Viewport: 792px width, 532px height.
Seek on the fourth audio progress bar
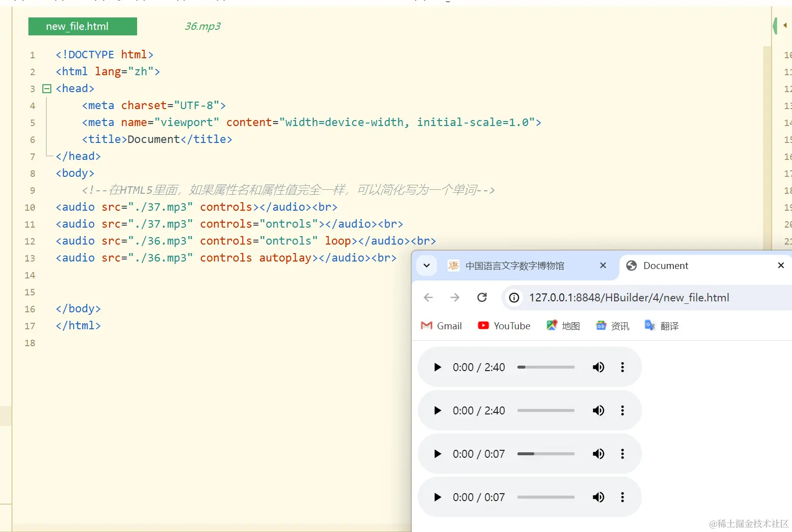[x=546, y=497]
